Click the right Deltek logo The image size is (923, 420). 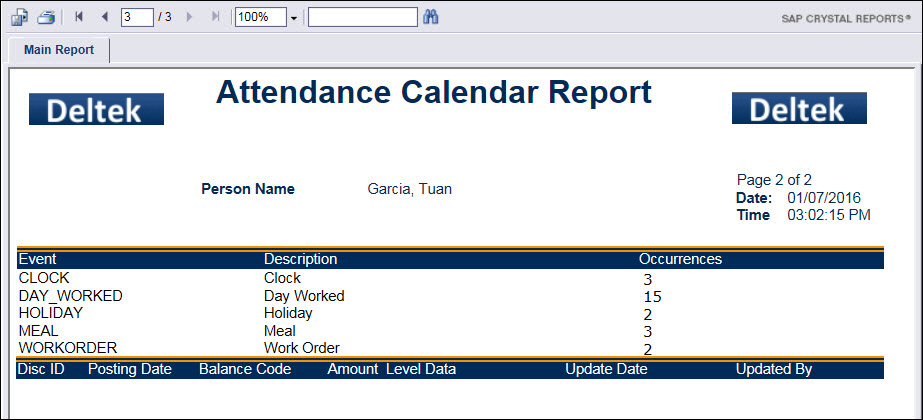(x=799, y=108)
